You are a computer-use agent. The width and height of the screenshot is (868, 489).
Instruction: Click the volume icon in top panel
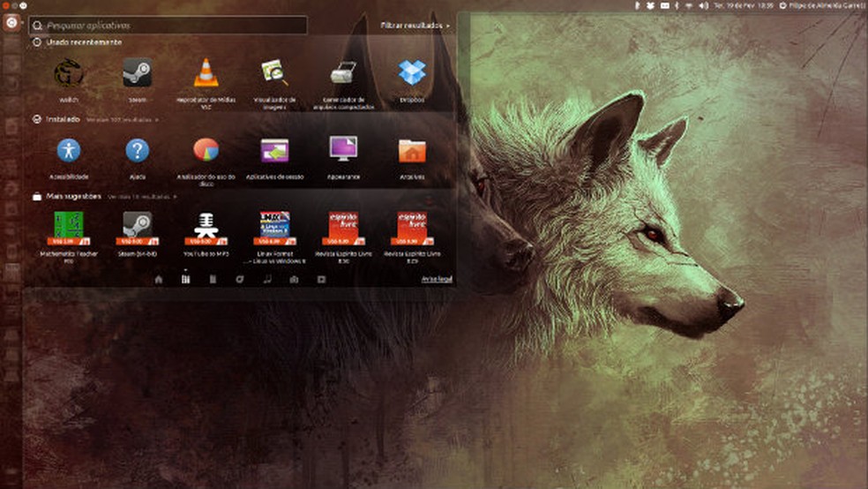tap(704, 5)
